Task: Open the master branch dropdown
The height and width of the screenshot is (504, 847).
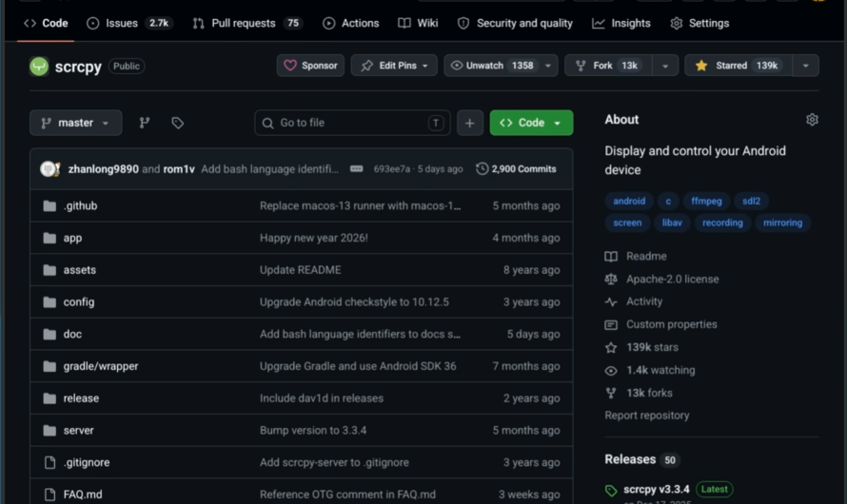Action: (x=75, y=123)
